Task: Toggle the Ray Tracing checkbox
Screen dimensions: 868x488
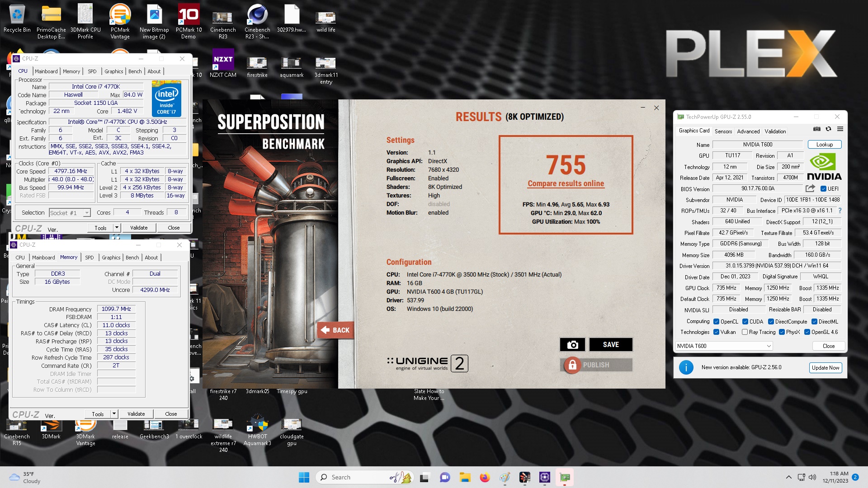Action: pyautogui.click(x=745, y=332)
